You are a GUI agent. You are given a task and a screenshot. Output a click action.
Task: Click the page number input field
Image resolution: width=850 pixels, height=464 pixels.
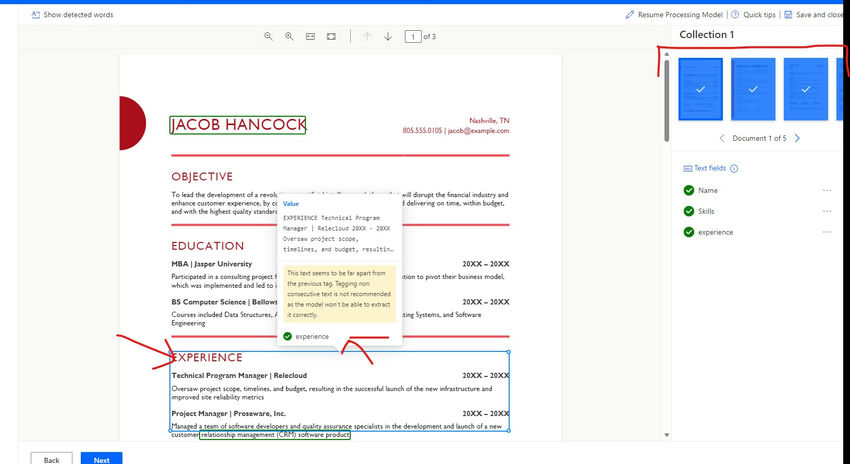(x=413, y=36)
